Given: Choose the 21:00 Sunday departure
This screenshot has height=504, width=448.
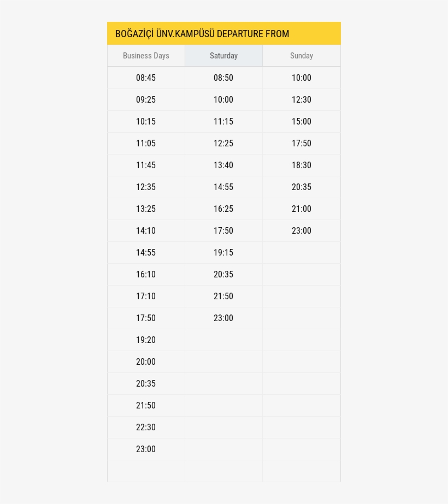Looking at the screenshot, I should coord(302,209).
